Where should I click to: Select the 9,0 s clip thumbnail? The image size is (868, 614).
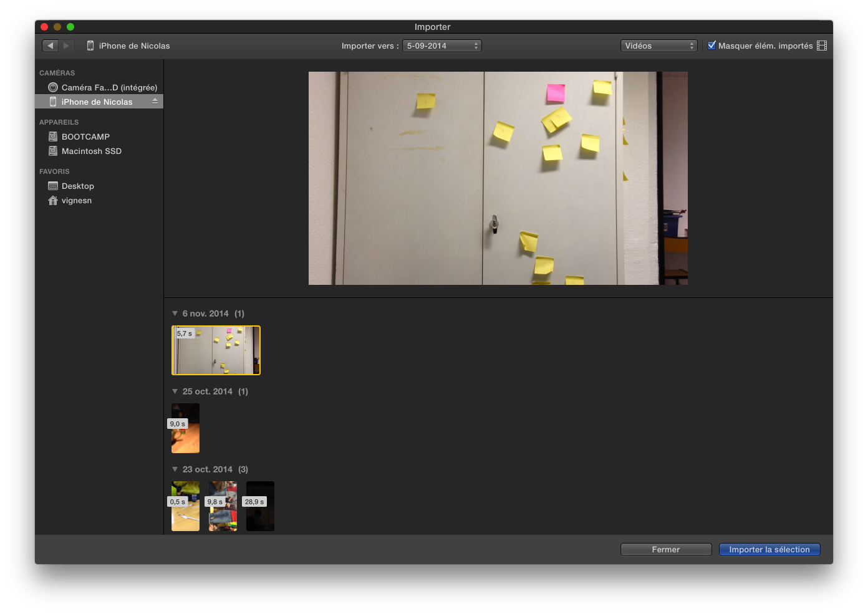click(185, 428)
